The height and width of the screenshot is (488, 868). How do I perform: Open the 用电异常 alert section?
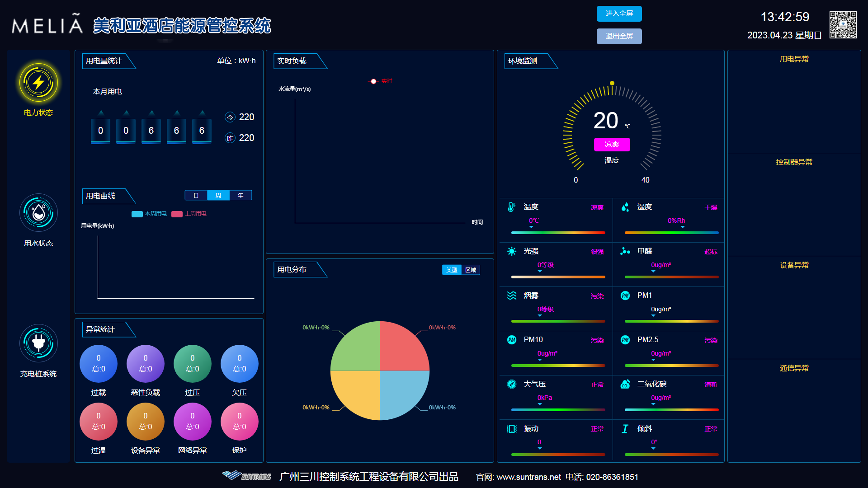pyautogui.click(x=794, y=59)
